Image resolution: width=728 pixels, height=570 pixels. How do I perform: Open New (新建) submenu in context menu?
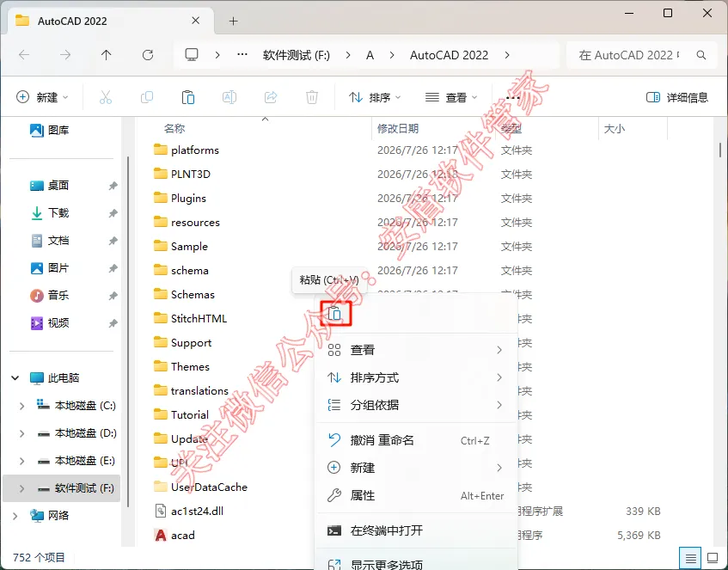click(416, 468)
